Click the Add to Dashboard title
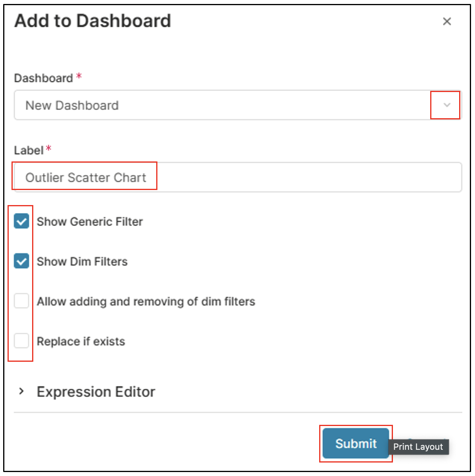 click(93, 21)
